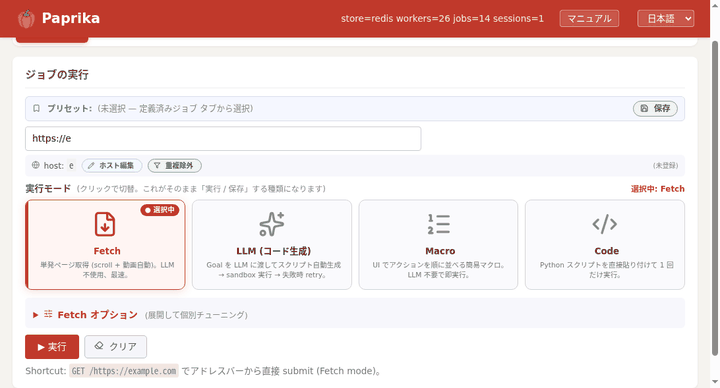Clear the form with クリア button
The image size is (720, 388).
click(116, 347)
